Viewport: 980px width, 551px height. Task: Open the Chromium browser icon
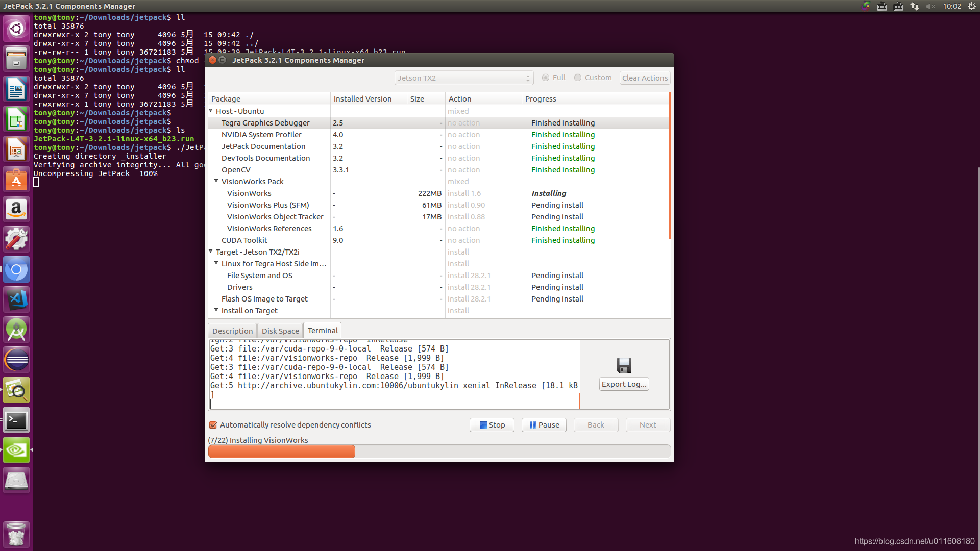[16, 269]
